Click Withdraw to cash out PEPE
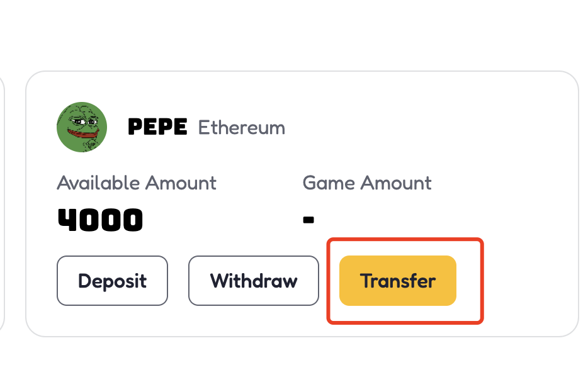 point(254,281)
